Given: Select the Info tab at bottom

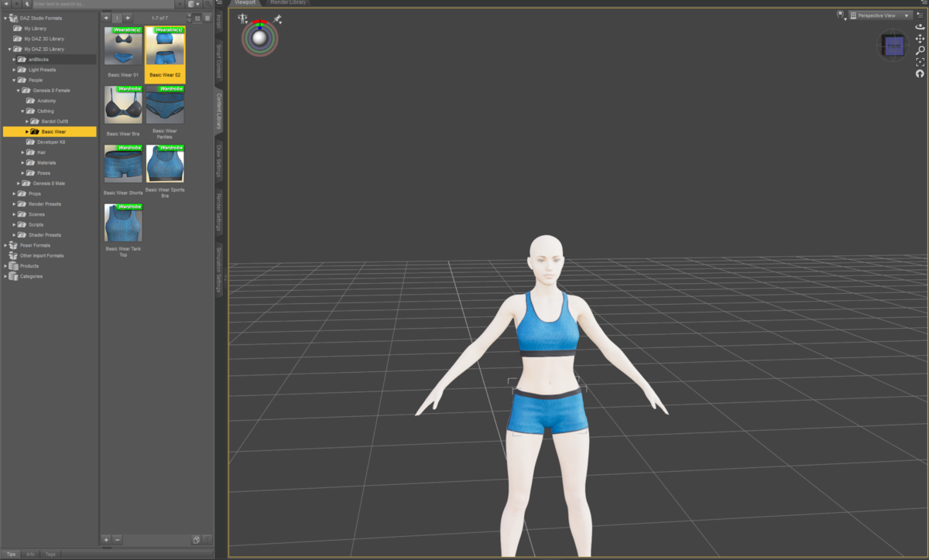Looking at the screenshot, I should tap(30, 554).
